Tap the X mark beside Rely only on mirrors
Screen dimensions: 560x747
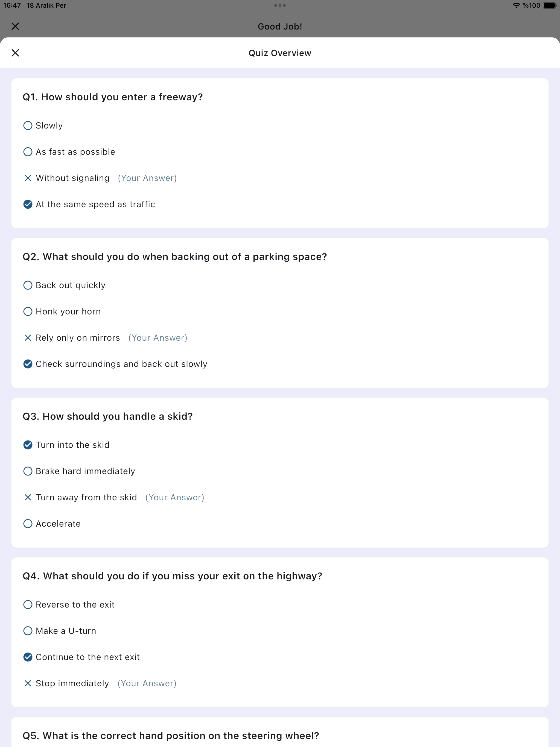pos(28,338)
